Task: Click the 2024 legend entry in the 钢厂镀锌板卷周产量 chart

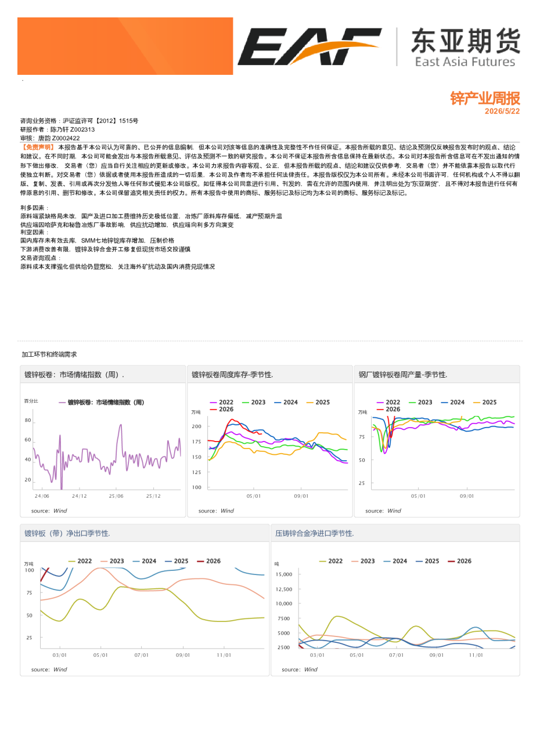Action: coord(453,402)
